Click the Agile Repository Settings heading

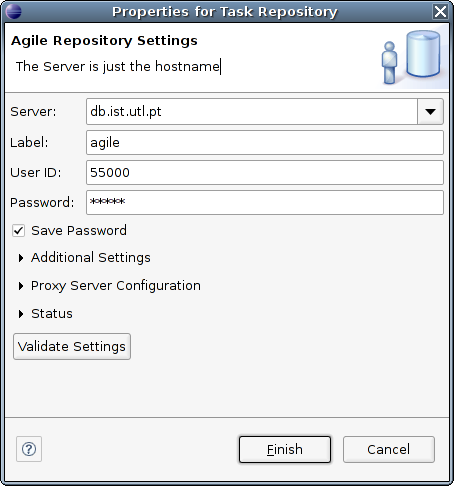point(104,41)
